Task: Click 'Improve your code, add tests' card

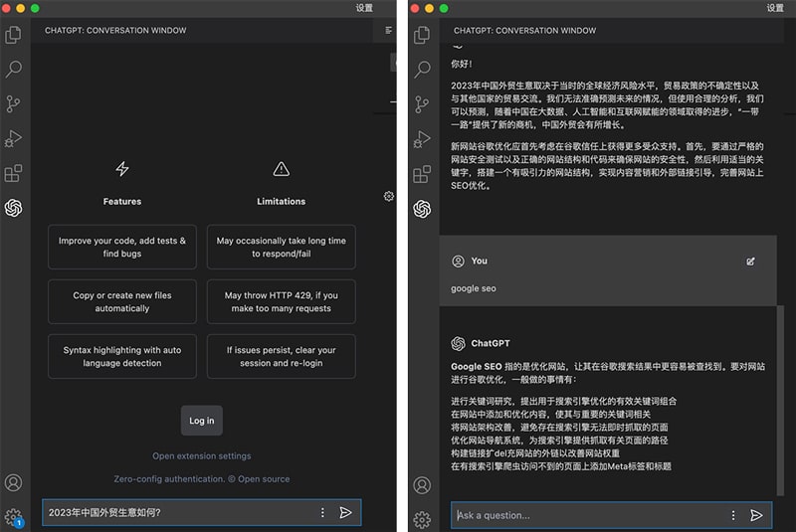Action: click(x=122, y=247)
